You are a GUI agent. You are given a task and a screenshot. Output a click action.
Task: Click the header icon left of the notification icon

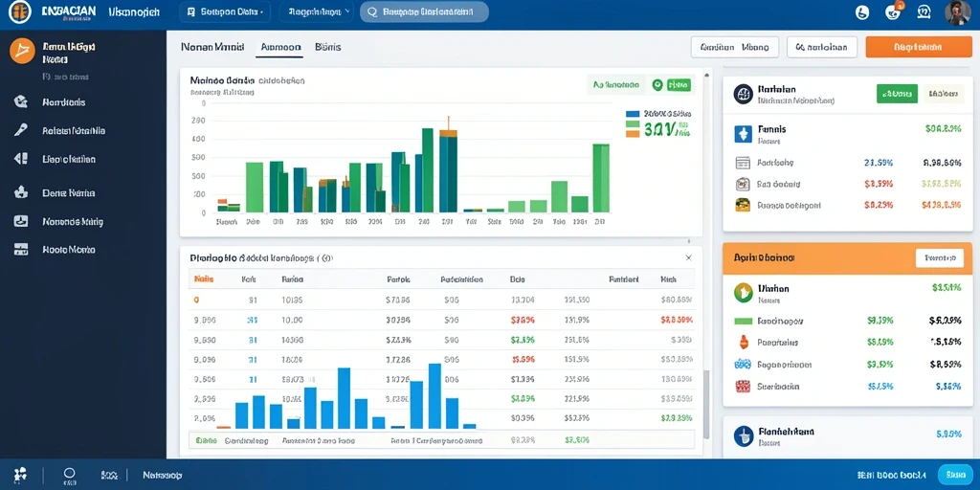[862, 11]
